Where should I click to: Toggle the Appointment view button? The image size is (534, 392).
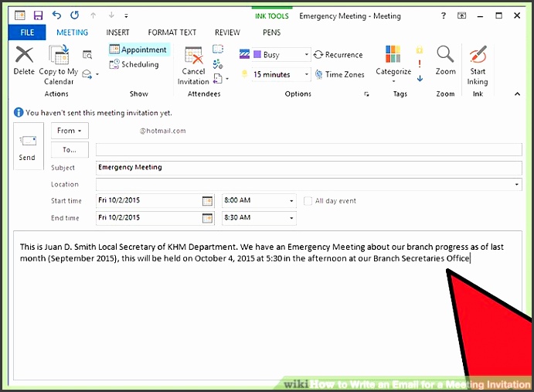click(138, 49)
